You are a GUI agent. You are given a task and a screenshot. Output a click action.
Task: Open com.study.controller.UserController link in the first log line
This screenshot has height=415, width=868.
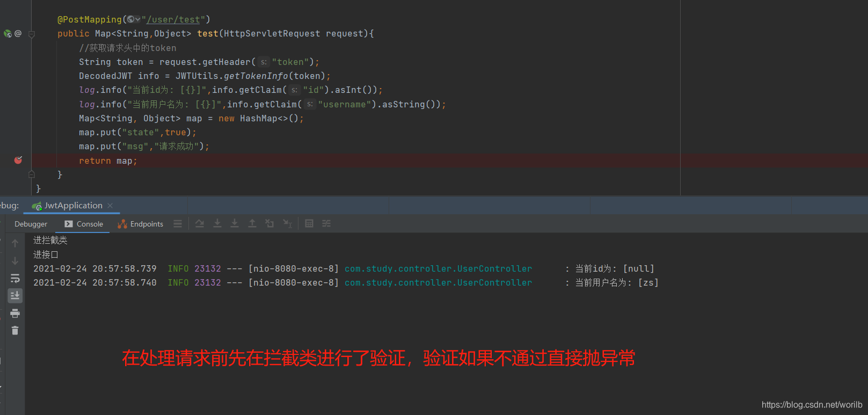[438, 268]
